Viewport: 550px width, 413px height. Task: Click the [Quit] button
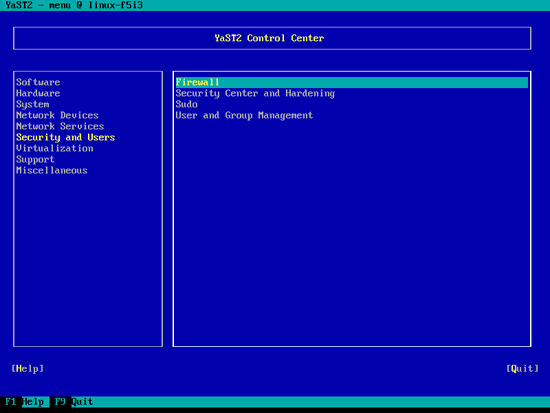click(x=522, y=368)
